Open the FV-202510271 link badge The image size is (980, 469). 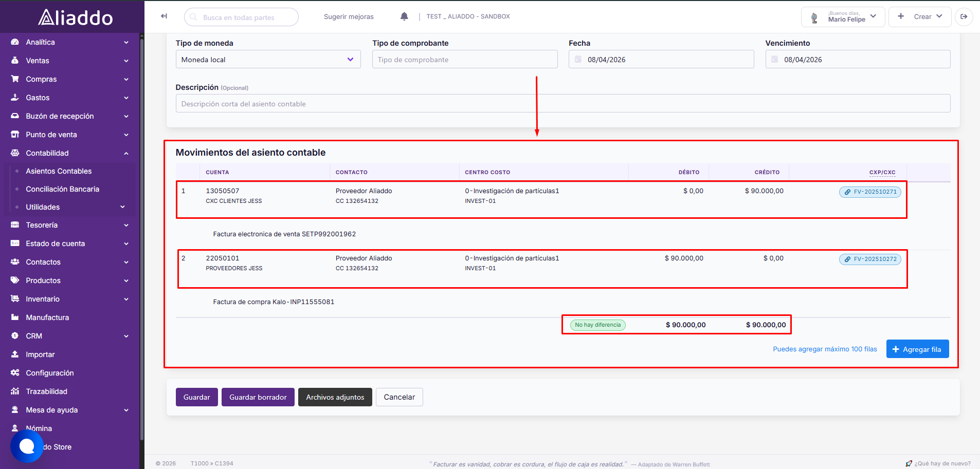point(870,192)
